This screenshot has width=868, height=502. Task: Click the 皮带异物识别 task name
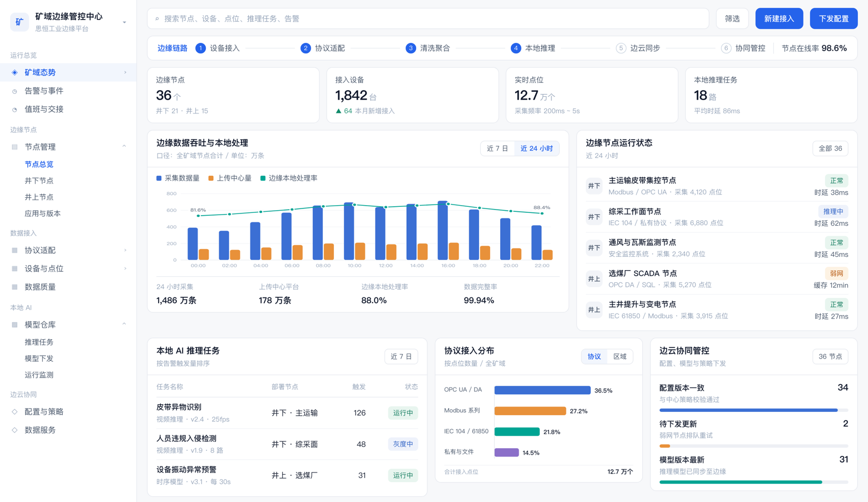[179, 407]
